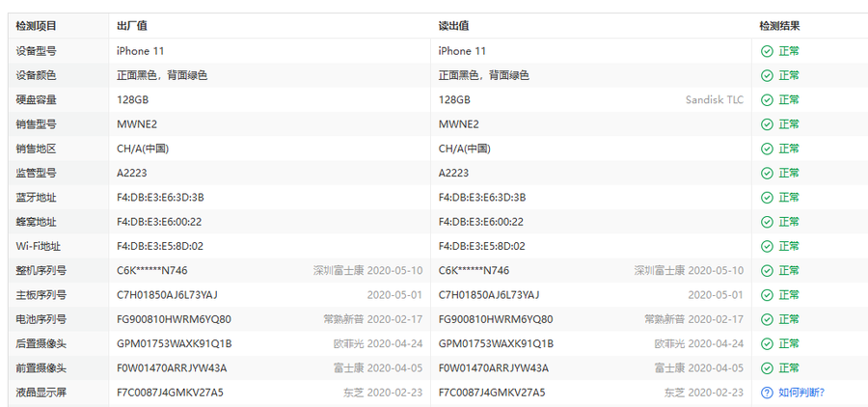This screenshot has height=407, width=868.
Task: Click the green check icon in 主板序列号 row
Action: pos(767,295)
